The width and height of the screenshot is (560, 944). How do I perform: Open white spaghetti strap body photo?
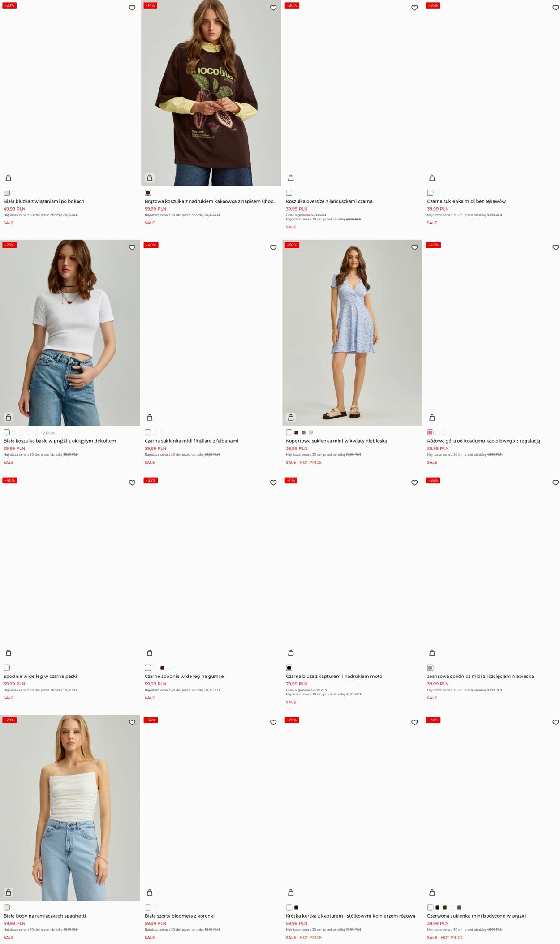(70, 807)
